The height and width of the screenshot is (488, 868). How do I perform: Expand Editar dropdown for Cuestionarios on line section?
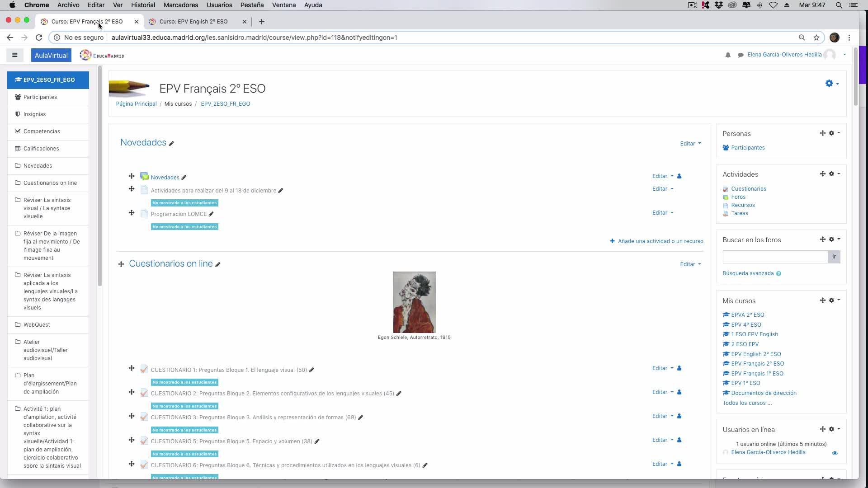click(690, 264)
